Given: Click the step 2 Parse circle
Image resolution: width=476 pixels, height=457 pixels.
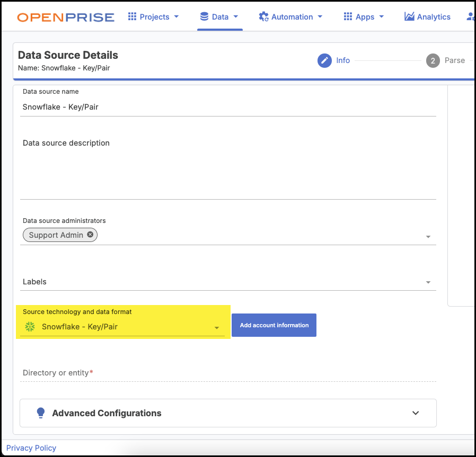Looking at the screenshot, I should point(433,61).
